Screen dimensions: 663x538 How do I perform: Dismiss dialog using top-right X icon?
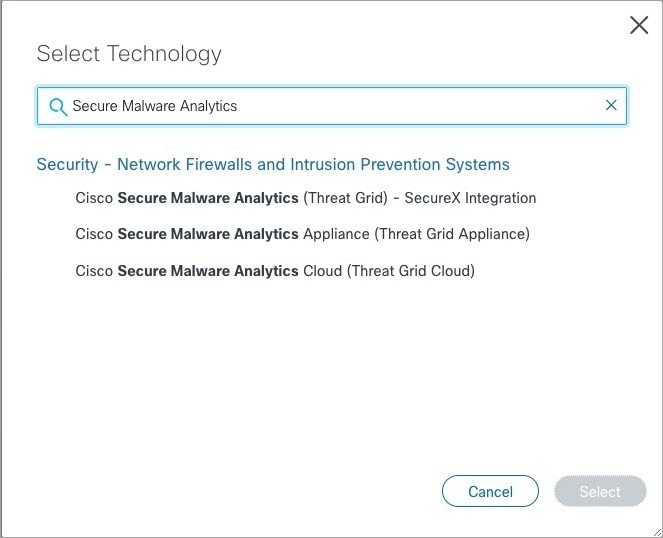tap(638, 25)
